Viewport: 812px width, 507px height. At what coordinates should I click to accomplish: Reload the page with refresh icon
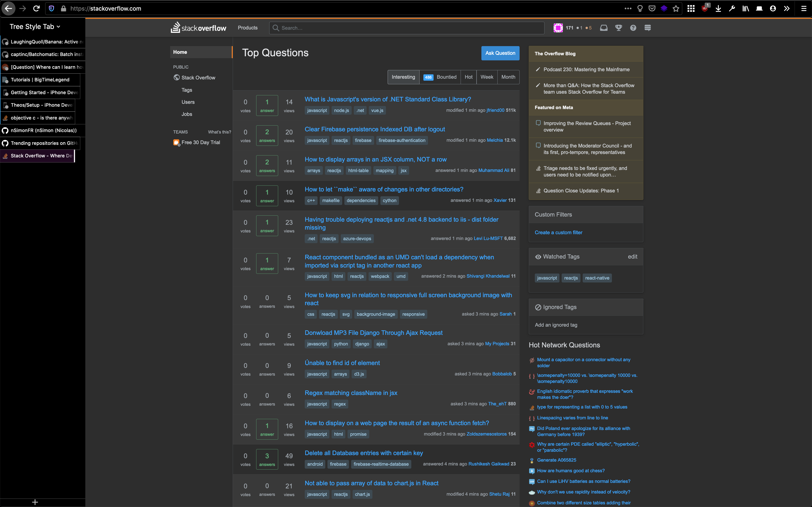(x=36, y=9)
